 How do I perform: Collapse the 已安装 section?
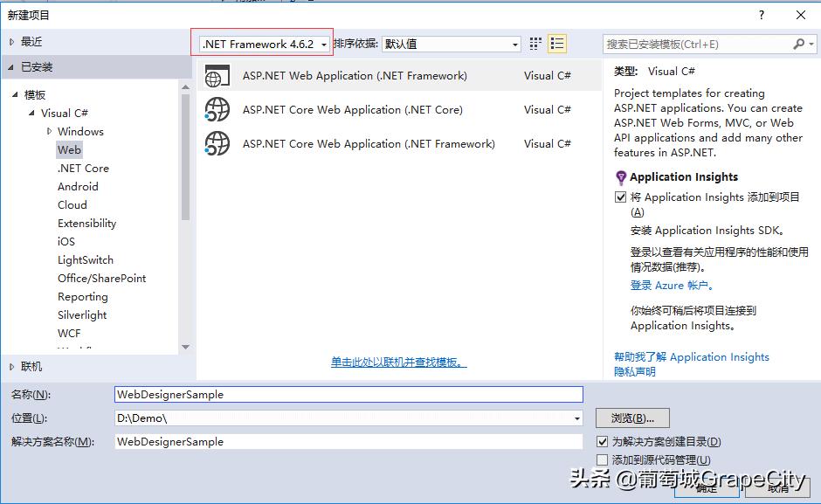point(11,67)
